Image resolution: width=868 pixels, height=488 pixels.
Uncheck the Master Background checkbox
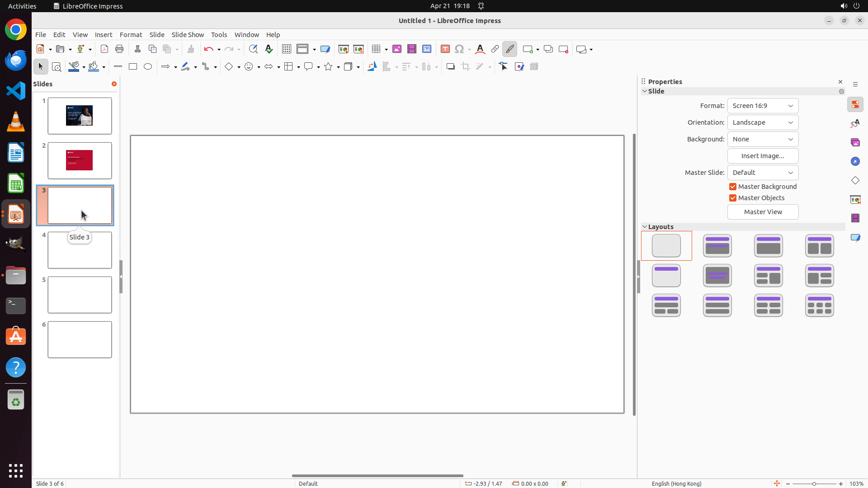733,187
